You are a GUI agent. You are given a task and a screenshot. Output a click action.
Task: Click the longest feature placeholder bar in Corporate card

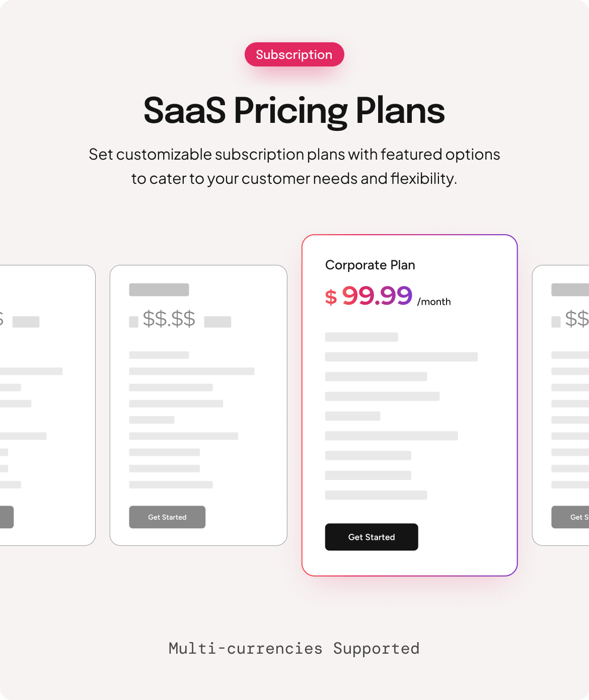pos(401,357)
